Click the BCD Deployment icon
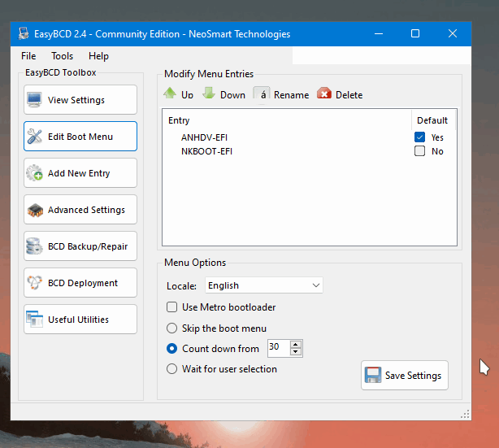This screenshot has height=448, width=499. tap(34, 283)
